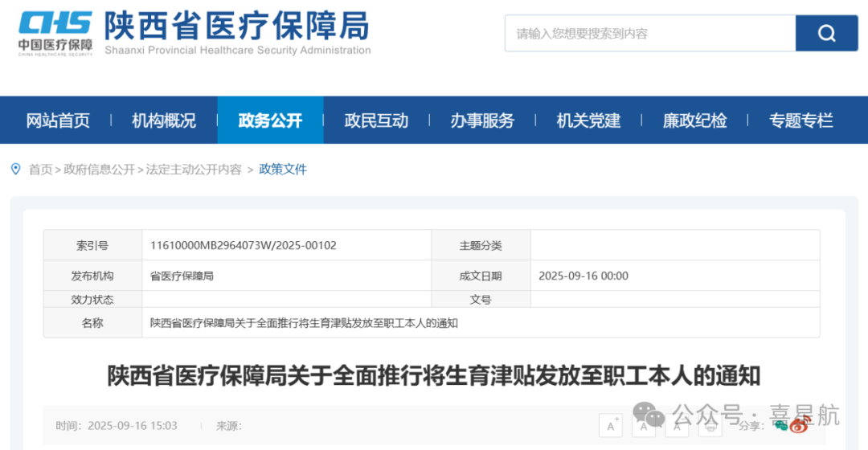Click the 效力状态 label cell
The height and width of the screenshot is (450, 868).
coord(92,300)
